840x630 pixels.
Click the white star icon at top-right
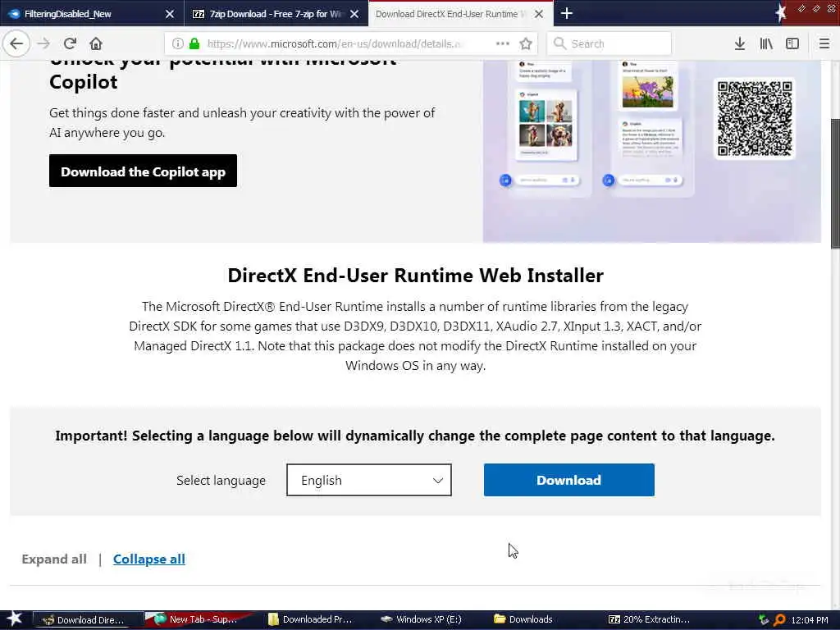781,13
